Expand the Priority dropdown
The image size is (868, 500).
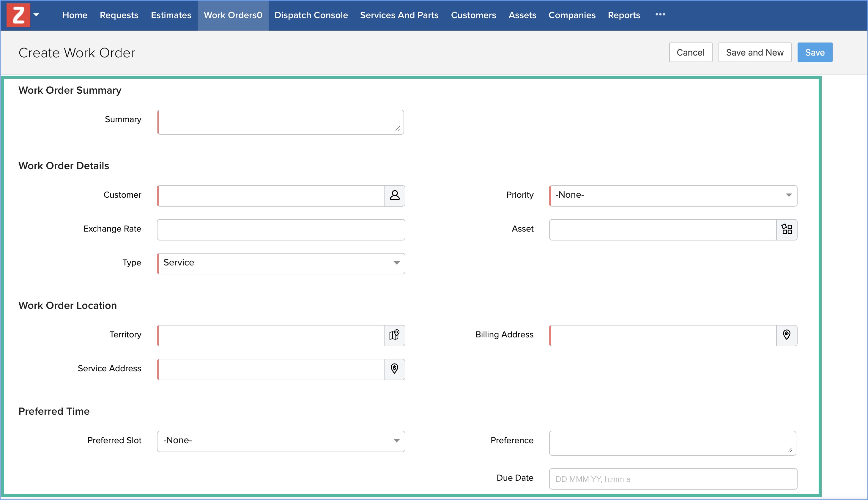click(x=673, y=195)
